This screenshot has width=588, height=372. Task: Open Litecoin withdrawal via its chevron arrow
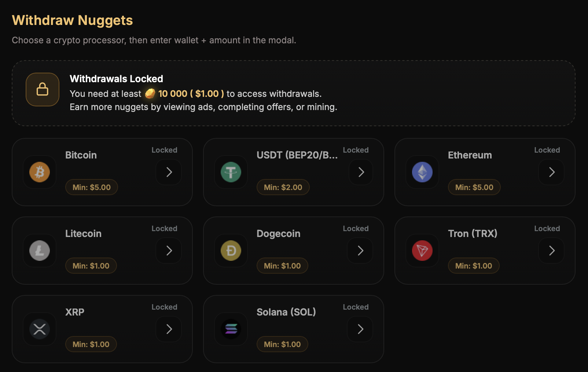[169, 251]
